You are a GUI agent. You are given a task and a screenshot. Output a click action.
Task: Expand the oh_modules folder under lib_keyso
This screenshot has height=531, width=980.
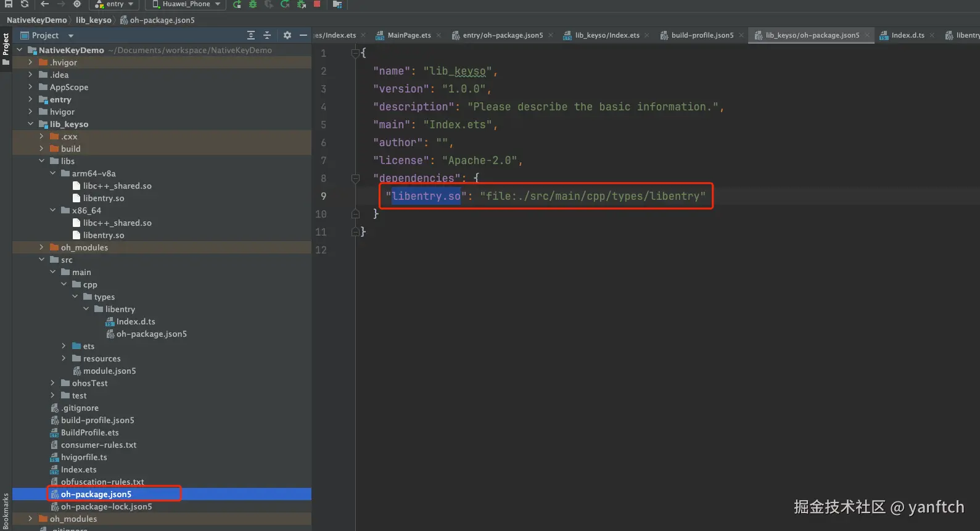[x=41, y=247]
